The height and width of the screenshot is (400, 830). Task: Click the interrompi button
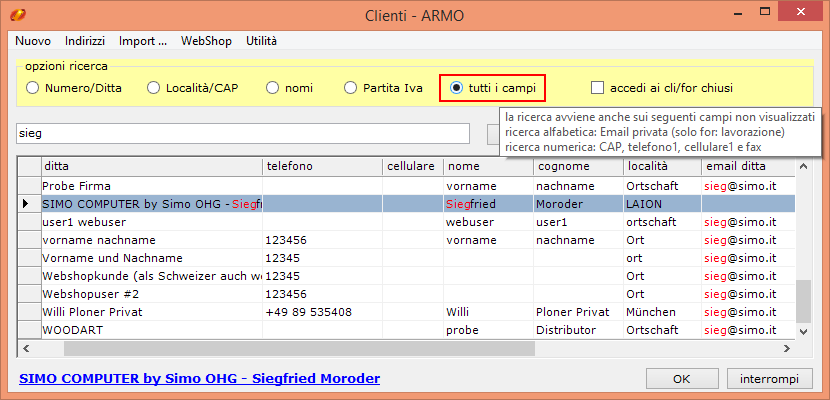click(x=768, y=379)
